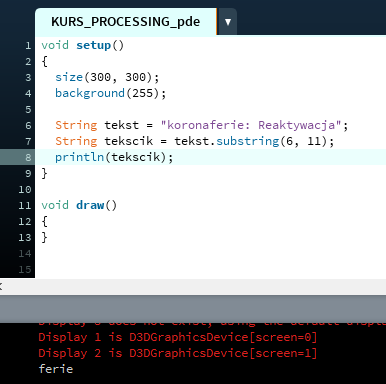Click the editor's horizontal scrollbar strip
The image size is (386, 384).
coord(193,287)
